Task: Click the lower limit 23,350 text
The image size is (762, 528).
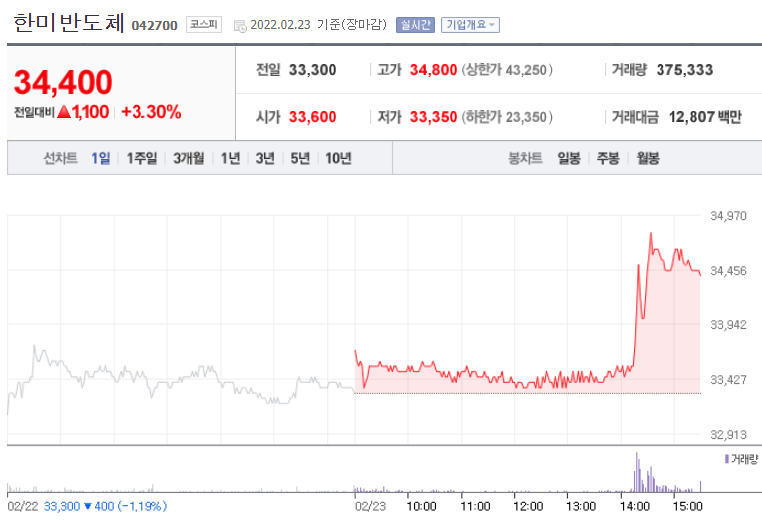Action: [x=507, y=117]
